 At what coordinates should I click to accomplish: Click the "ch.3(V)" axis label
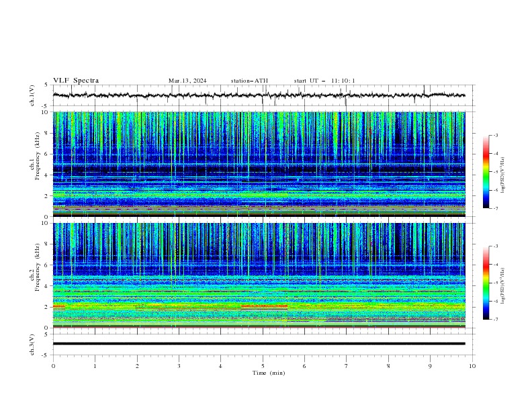pos(32,345)
